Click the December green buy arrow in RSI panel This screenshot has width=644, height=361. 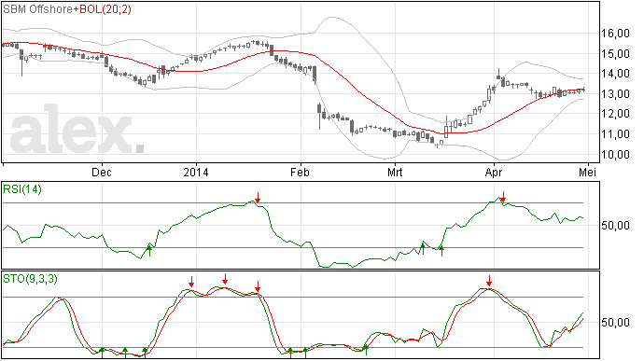(149, 250)
